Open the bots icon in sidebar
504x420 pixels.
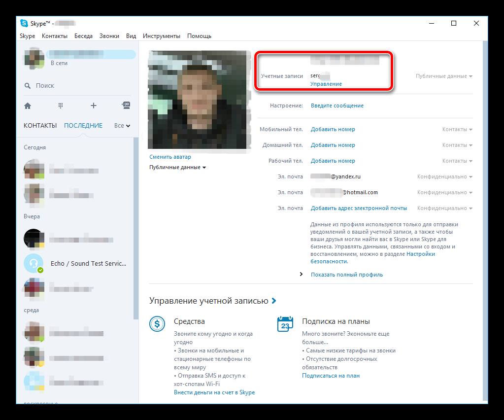(x=126, y=105)
